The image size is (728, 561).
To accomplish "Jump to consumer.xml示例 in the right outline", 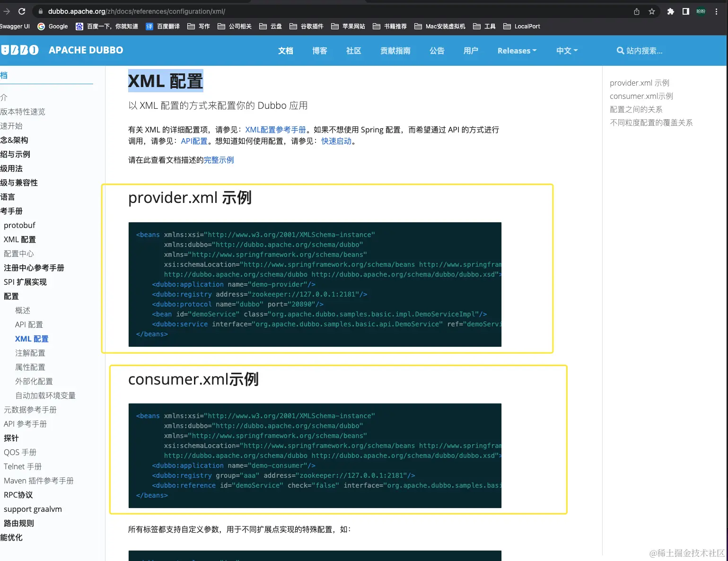I will coord(641,96).
